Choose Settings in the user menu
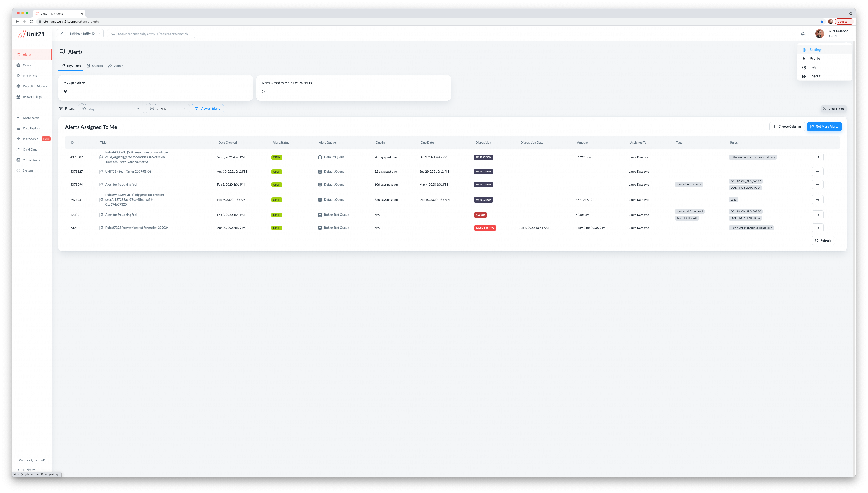This screenshot has width=868, height=493. (816, 50)
